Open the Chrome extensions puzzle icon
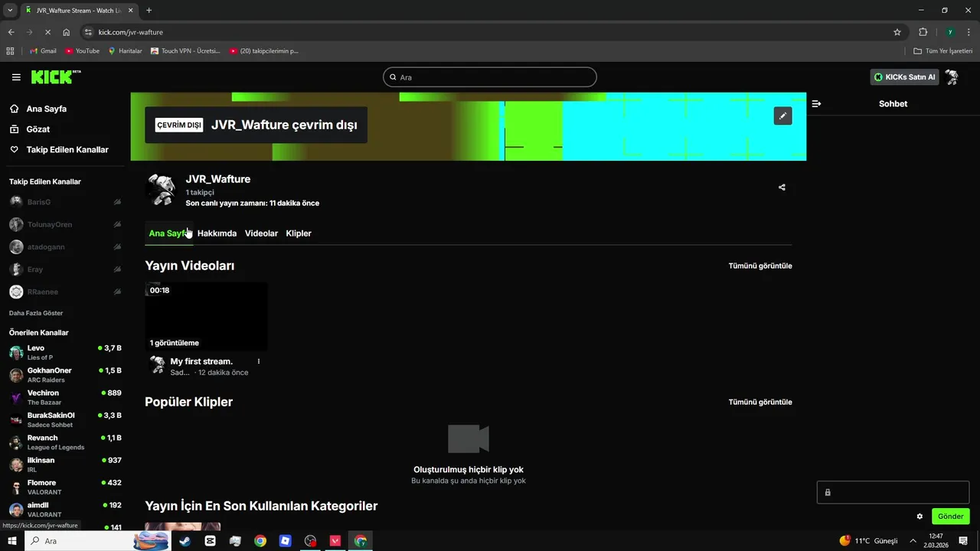980x551 pixels. pos(923,32)
